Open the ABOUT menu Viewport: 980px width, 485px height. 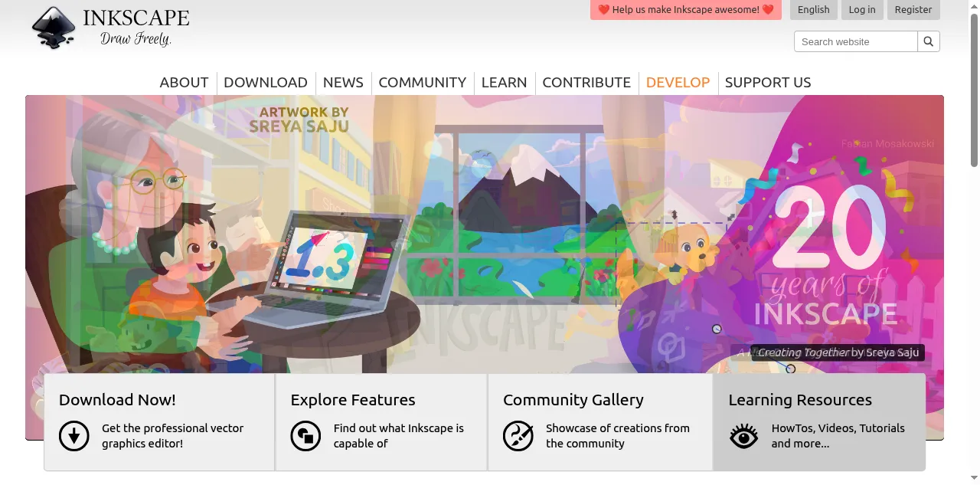click(184, 82)
